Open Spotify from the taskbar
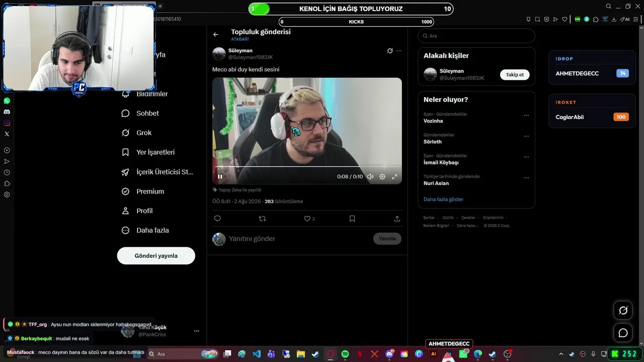Image resolution: width=644 pixels, height=362 pixels. [345, 354]
